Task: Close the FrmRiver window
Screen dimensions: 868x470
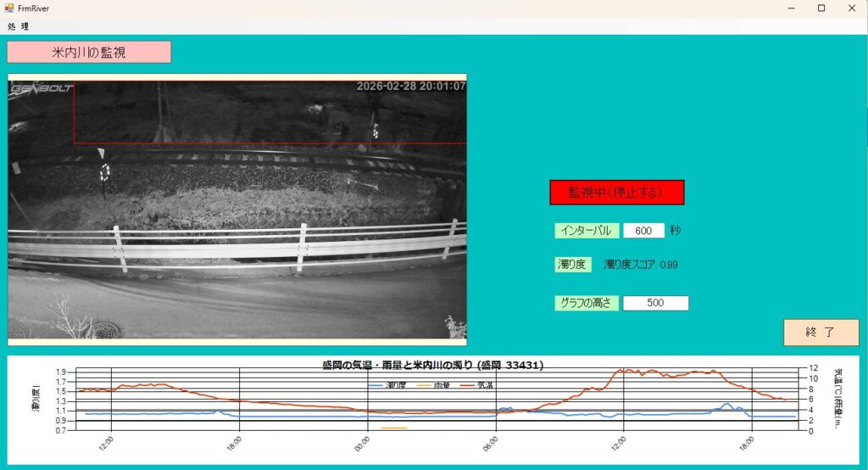Action: 851,8
